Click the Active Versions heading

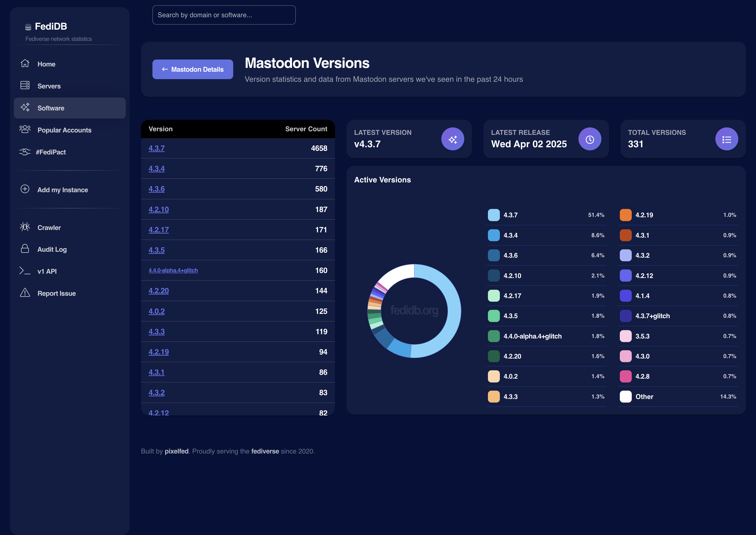point(382,180)
